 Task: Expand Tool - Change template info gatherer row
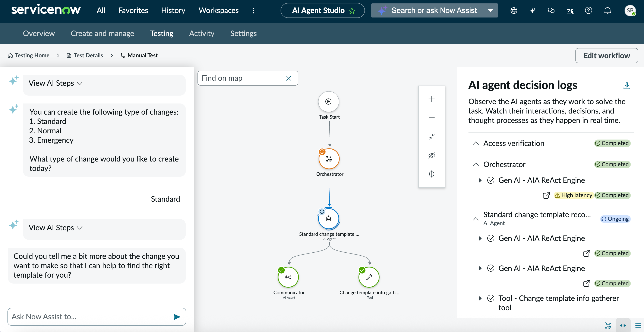click(480, 298)
